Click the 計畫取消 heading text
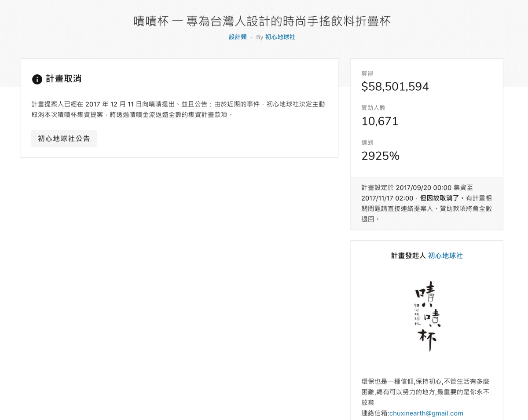Image resolution: width=528 pixels, height=420 pixels. pos(64,79)
